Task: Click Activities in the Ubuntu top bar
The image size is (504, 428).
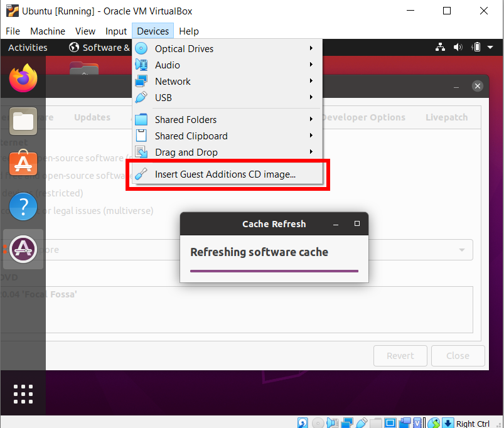Action: pyautogui.click(x=28, y=48)
